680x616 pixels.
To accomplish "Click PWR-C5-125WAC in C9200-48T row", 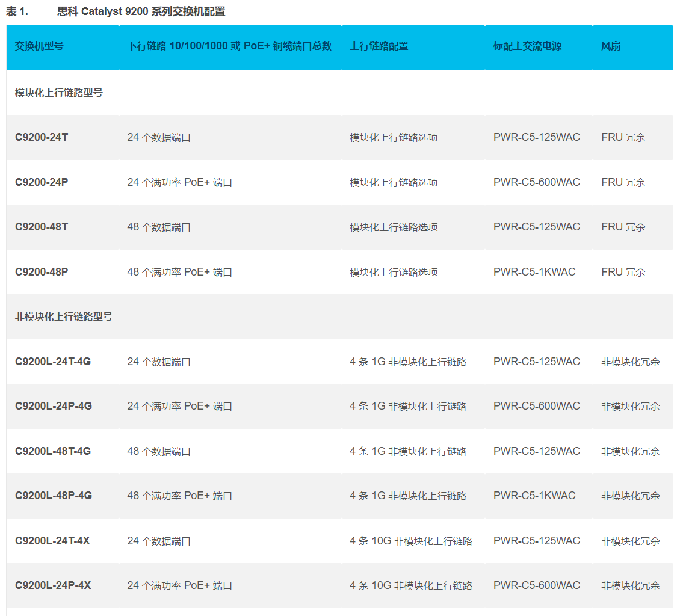I will pyautogui.click(x=536, y=227).
